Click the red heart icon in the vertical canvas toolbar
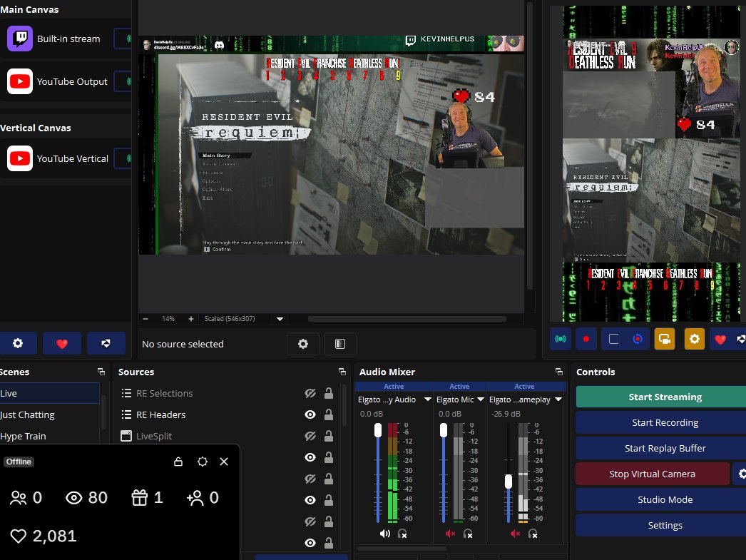This screenshot has height=560, width=746. pyautogui.click(x=720, y=340)
